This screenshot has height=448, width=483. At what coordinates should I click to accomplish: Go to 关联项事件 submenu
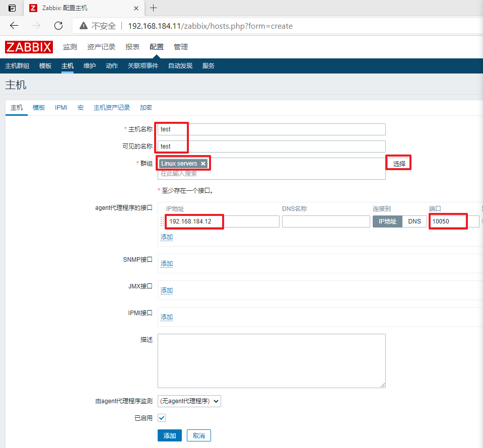tap(143, 66)
